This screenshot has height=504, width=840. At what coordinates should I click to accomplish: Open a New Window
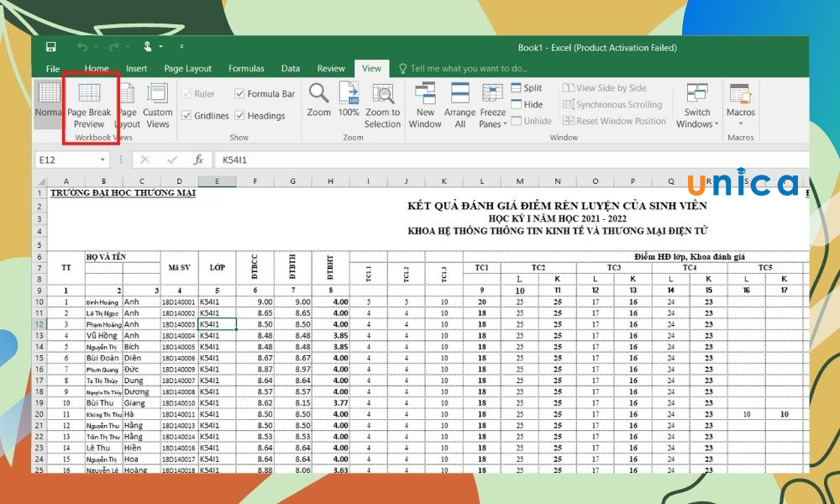click(425, 105)
